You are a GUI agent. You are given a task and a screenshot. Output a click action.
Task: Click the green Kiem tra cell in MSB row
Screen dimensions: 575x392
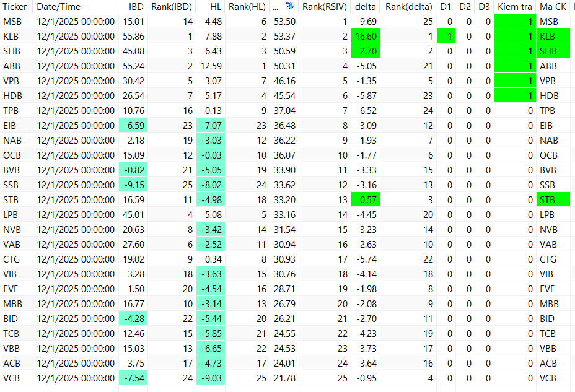point(514,22)
